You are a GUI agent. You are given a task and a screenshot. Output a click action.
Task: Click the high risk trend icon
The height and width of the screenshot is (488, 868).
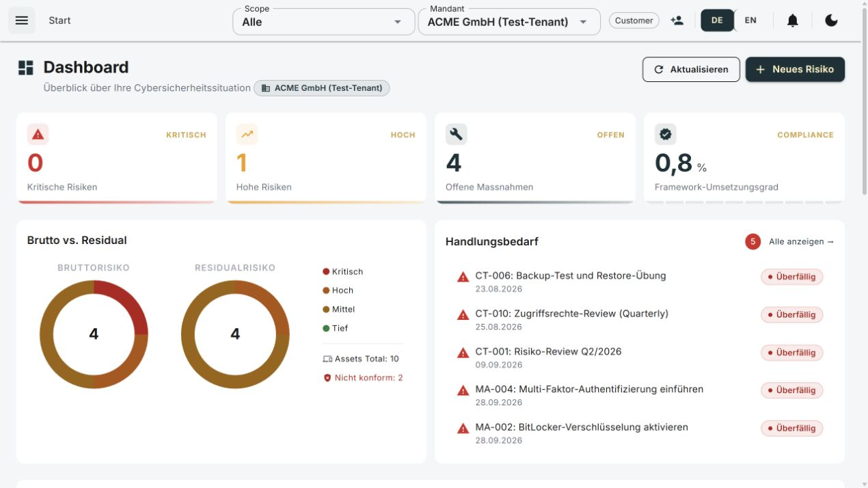pos(247,135)
